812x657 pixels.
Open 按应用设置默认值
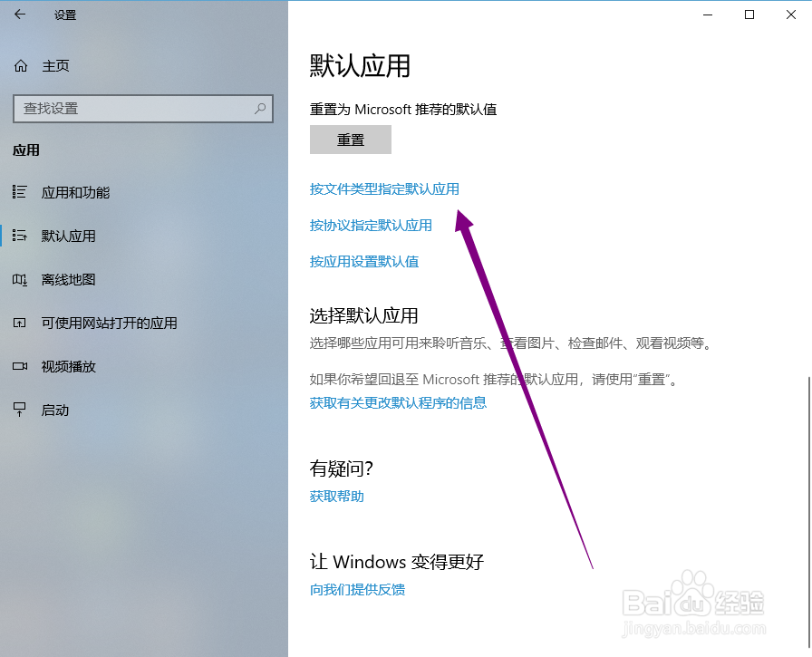tap(364, 262)
